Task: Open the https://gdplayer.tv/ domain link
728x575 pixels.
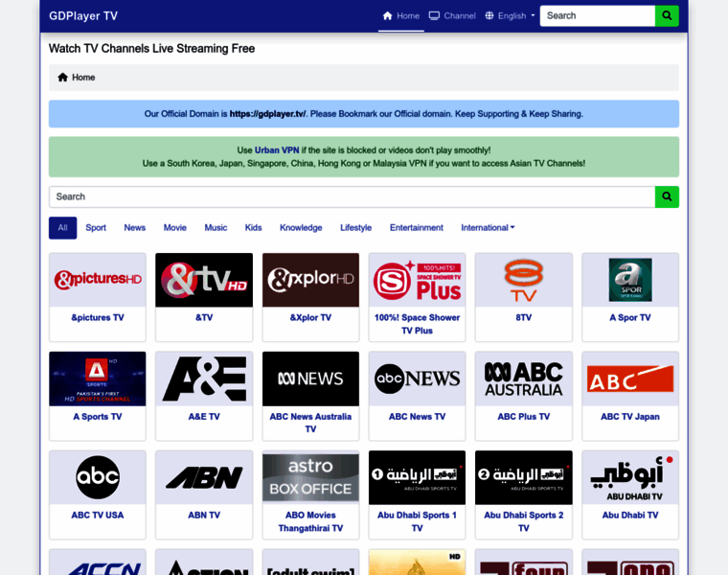Action: click(267, 114)
